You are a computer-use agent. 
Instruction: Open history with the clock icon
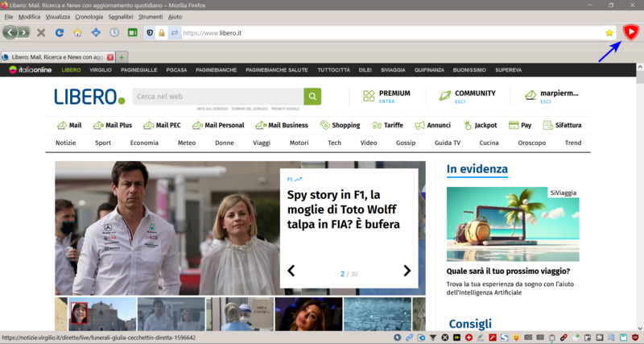[114, 32]
